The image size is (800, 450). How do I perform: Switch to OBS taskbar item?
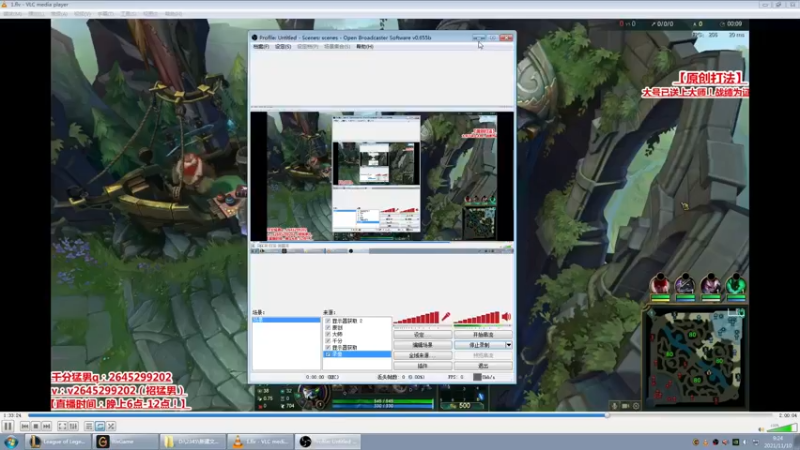click(x=328, y=442)
